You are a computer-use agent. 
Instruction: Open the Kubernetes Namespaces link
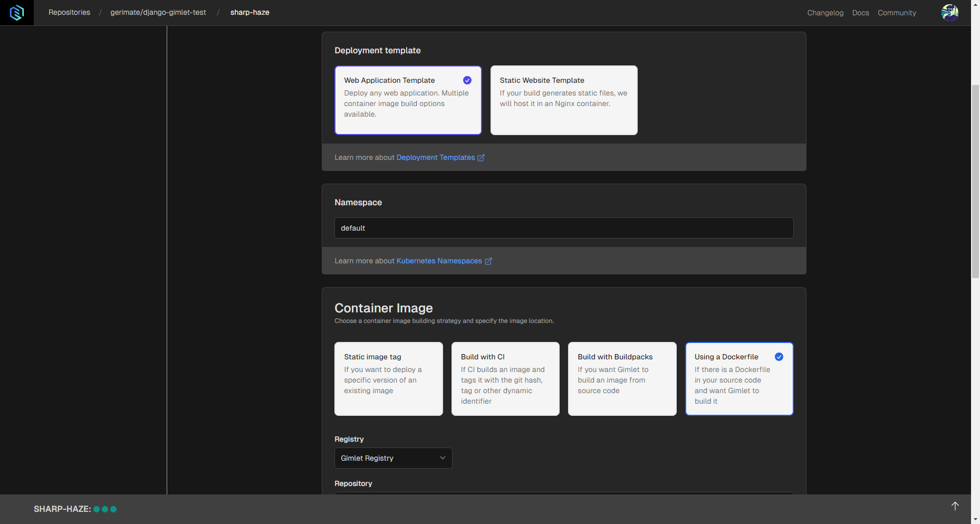click(x=439, y=261)
